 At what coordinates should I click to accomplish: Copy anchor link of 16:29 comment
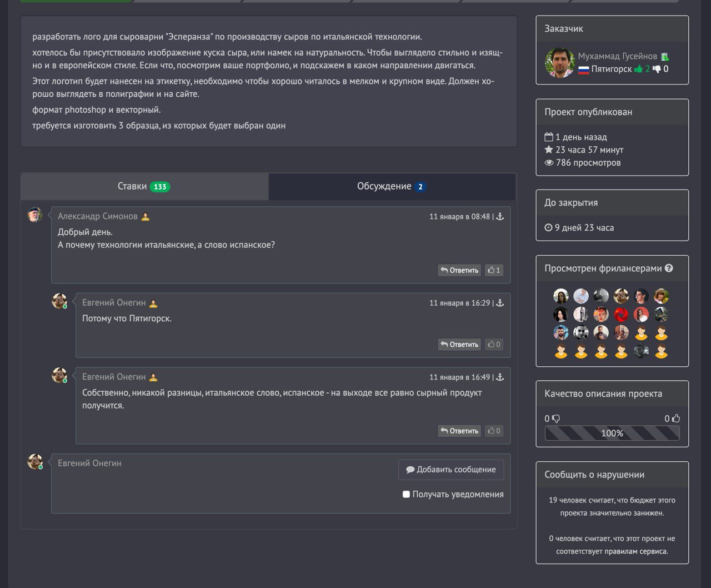point(500,303)
